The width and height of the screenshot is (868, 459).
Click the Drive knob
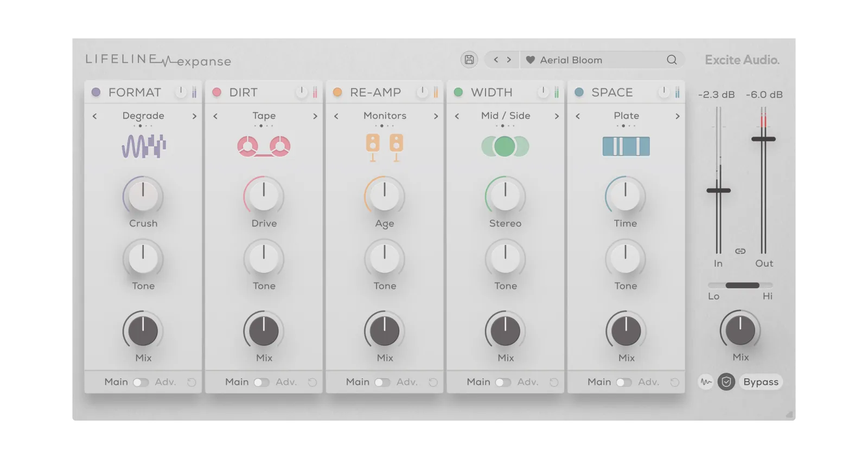coord(264,196)
